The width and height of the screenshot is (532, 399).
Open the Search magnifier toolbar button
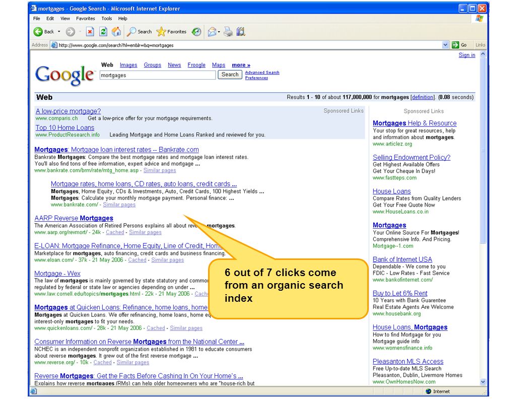tap(139, 32)
